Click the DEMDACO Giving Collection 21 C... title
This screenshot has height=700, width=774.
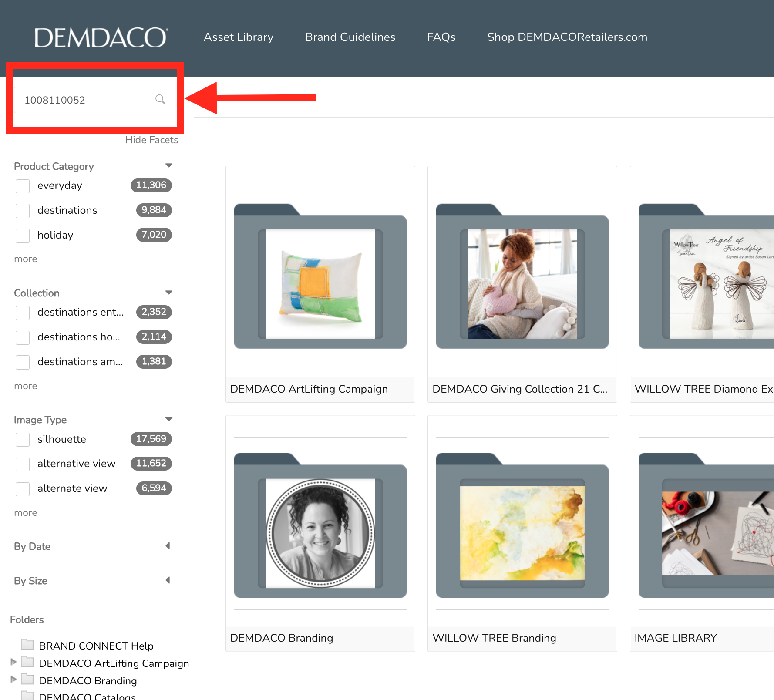pyautogui.click(x=520, y=389)
